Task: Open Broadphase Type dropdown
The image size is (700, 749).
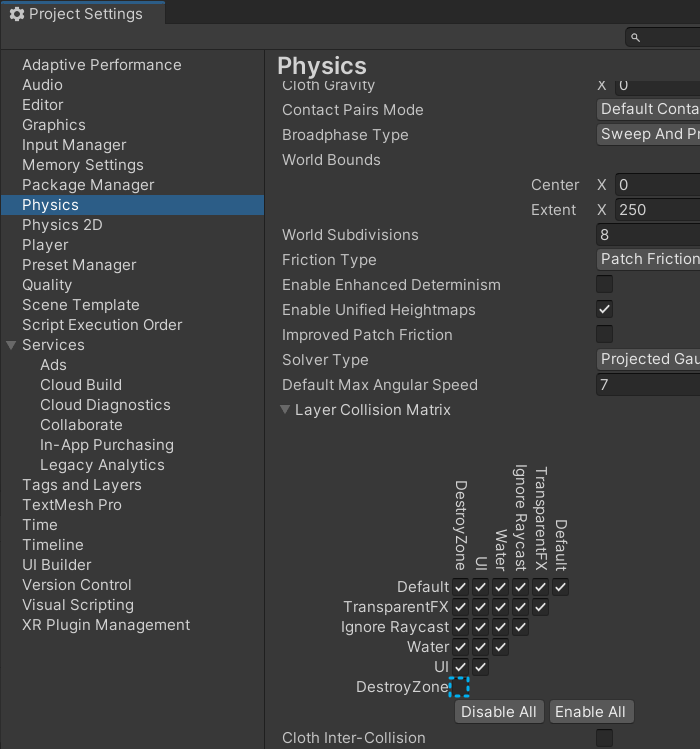Action: 648,135
